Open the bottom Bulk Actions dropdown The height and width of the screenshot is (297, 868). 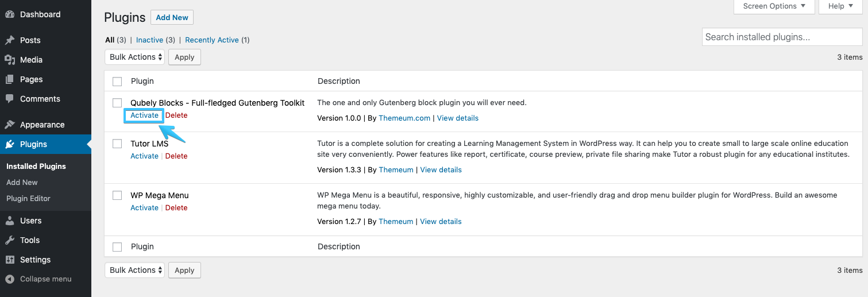(x=134, y=270)
